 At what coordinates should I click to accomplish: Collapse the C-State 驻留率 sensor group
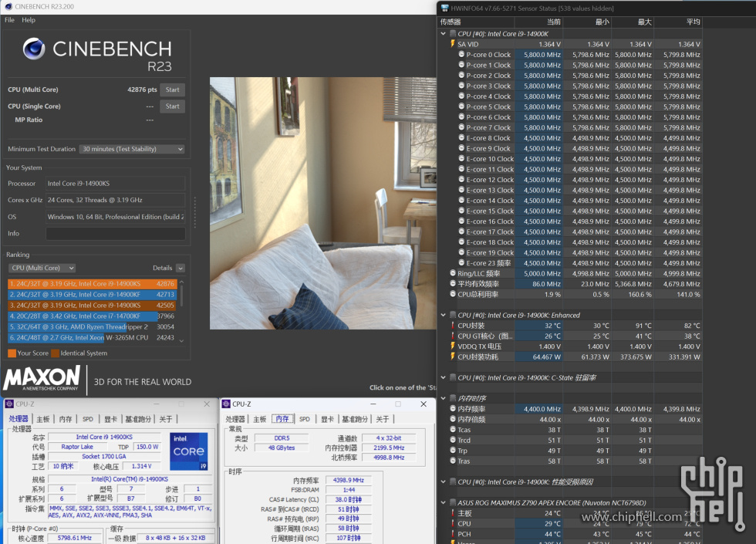tap(443, 377)
